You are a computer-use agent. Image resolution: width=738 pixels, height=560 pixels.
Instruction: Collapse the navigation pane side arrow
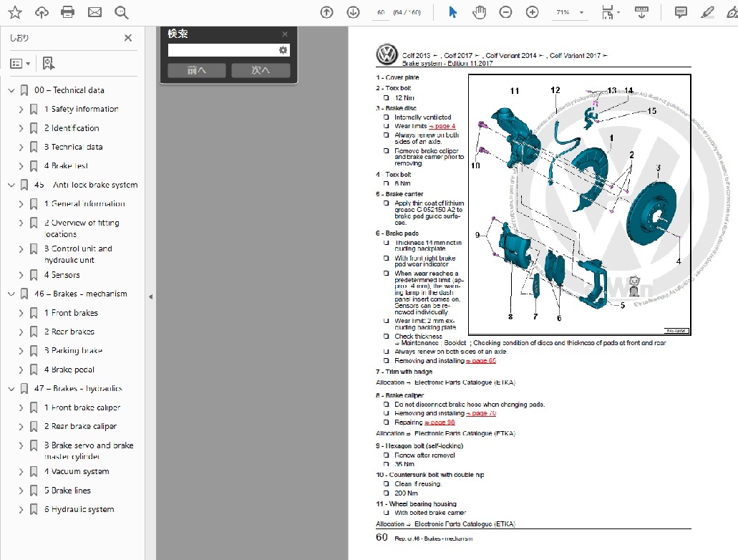point(150,296)
